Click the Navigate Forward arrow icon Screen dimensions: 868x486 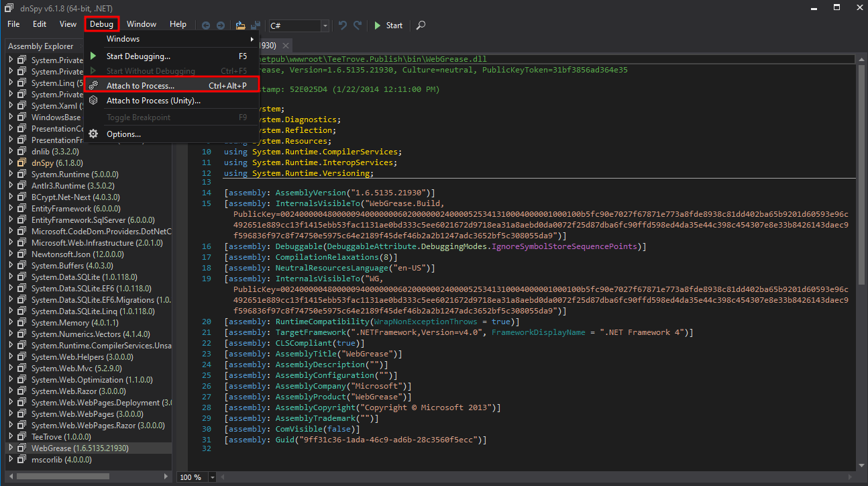pos(220,26)
